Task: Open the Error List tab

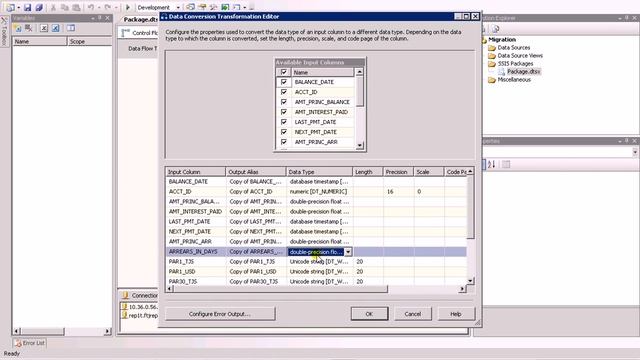Action: pos(30,343)
